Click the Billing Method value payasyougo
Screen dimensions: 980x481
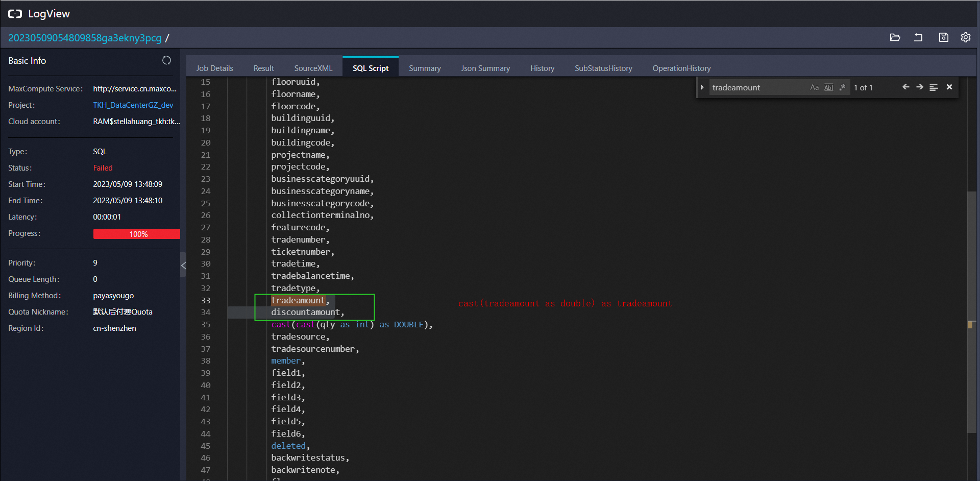point(113,296)
